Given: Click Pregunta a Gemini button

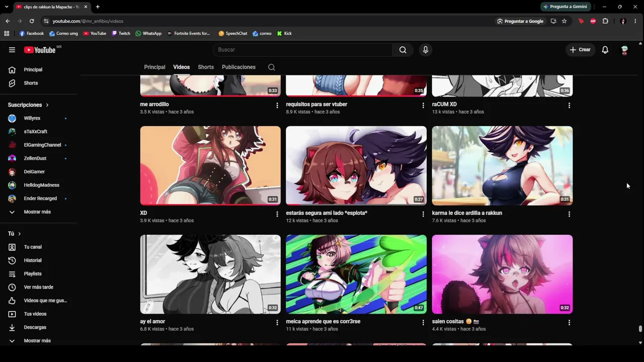Looking at the screenshot, I should point(565,7).
